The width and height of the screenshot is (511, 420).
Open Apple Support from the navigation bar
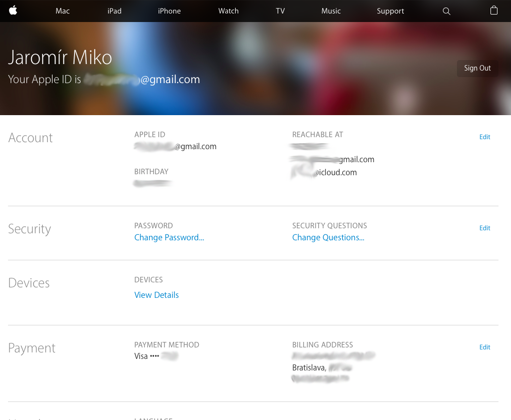(x=390, y=11)
